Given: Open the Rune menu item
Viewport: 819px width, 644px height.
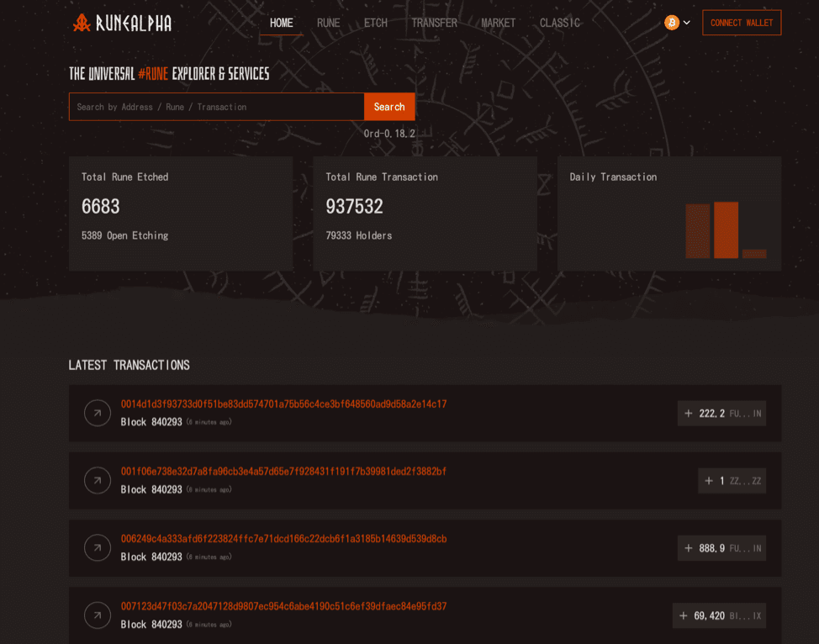Looking at the screenshot, I should pos(328,23).
